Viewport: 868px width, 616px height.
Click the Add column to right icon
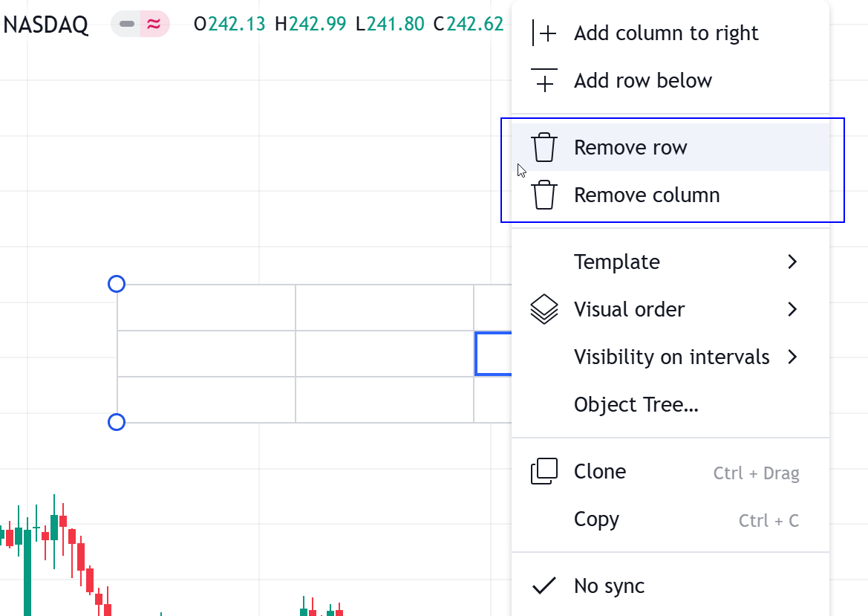click(544, 33)
